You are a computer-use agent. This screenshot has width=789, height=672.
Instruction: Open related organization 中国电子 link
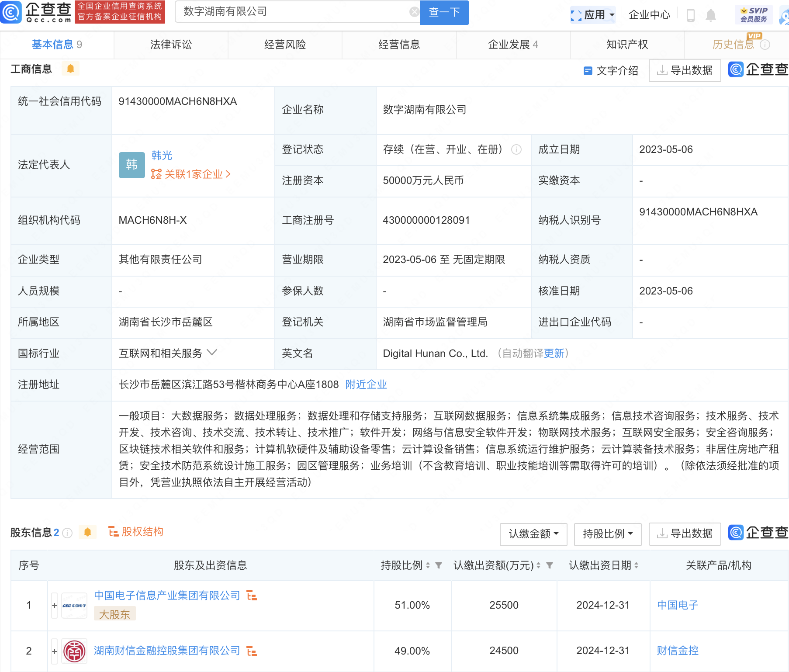(x=678, y=606)
